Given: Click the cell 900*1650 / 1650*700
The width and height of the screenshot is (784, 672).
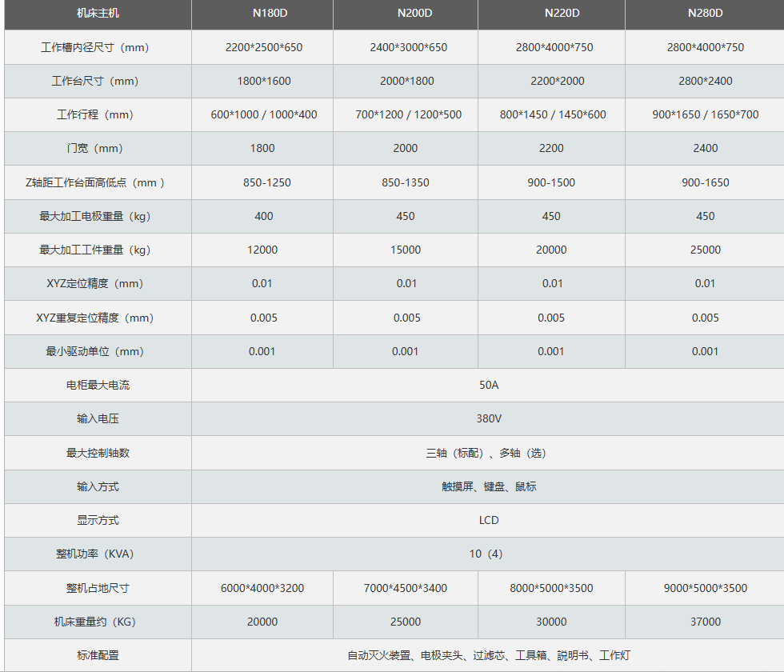Looking at the screenshot, I should [x=706, y=114].
